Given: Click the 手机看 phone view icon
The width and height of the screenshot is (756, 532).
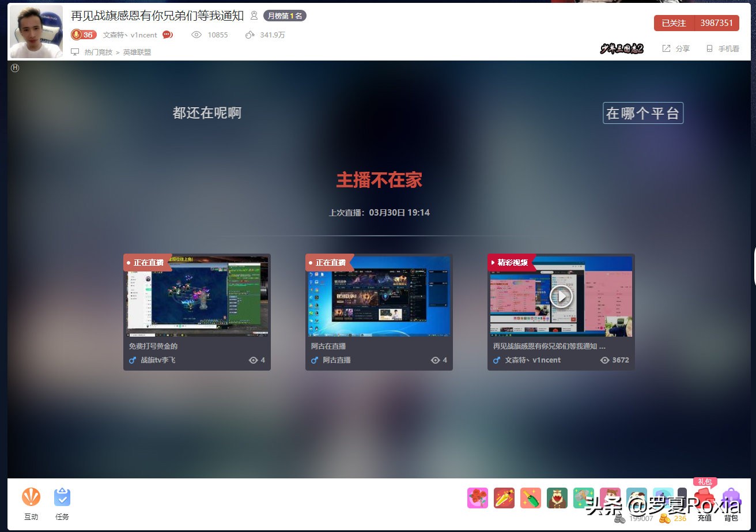Looking at the screenshot, I should click(x=709, y=49).
